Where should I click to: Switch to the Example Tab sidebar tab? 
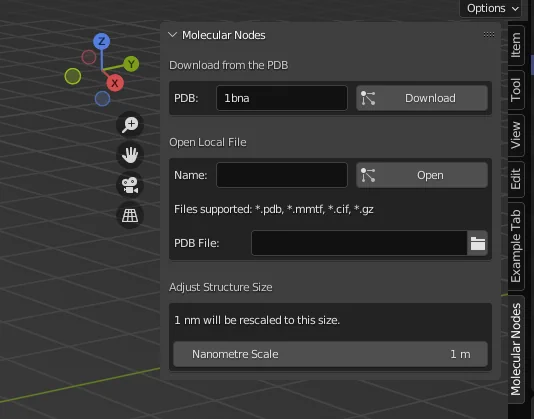(x=516, y=246)
